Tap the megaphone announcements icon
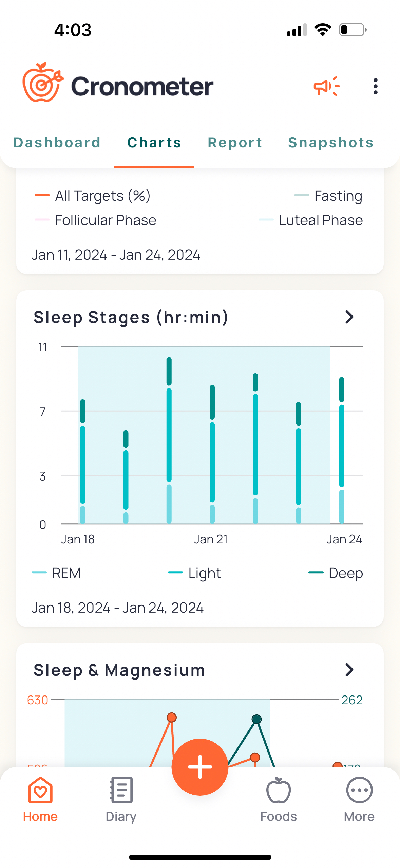The width and height of the screenshot is (400, 868). pos(326,86)
